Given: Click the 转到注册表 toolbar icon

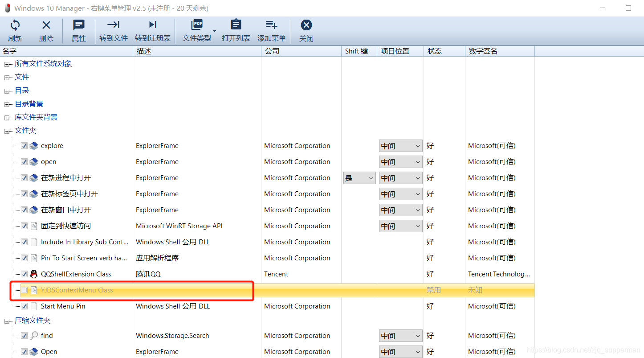Looking at the screenshot, I should pyautogui.click(x=153, y=25).
